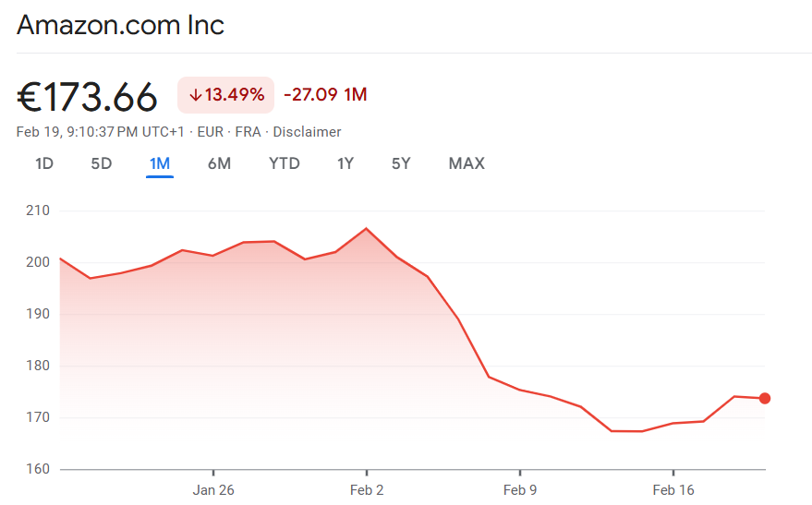Click the Jan 26 date marker
This screenshot has height=505, width=812.
[213, 490]
